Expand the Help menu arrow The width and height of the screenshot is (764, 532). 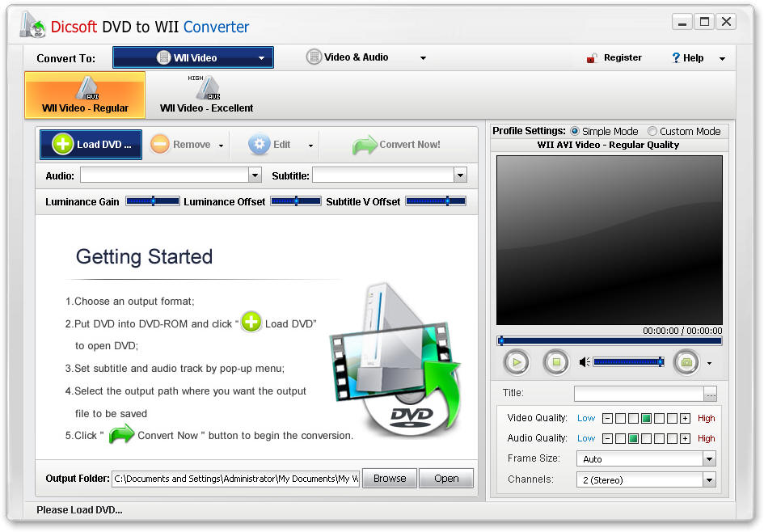(722, 58)
